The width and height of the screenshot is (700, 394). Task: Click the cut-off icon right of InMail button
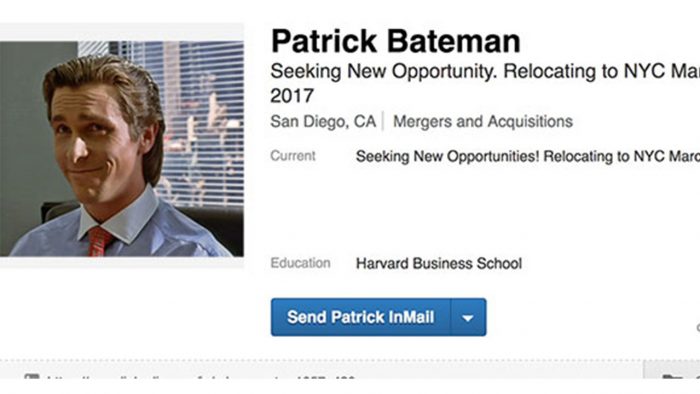(x=698, y=328)
